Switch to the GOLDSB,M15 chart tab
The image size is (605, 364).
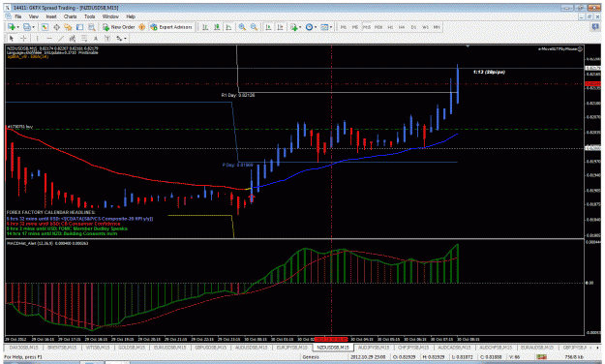(x=132, y=348)
